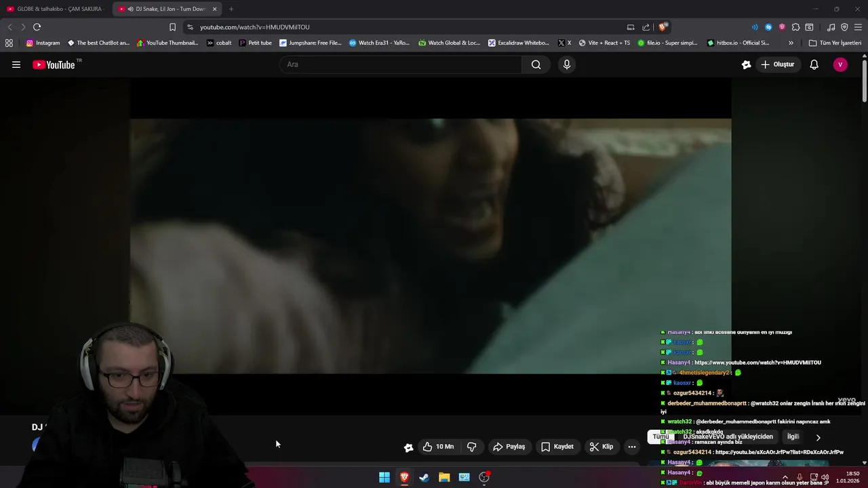The width and height of the screenshot is (868, 488).
Task: Dislike the video with thumbs down
Action: [x=471, y=447]
